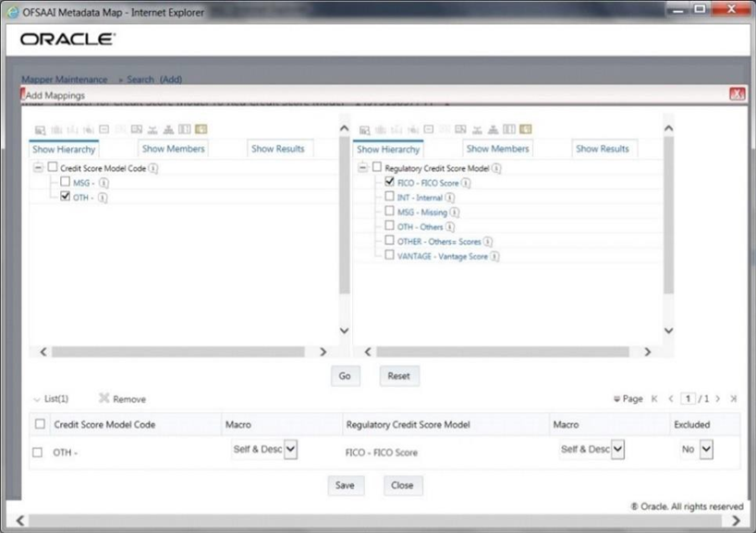Click the search icon in left pane toolbar
The width and height of the screenshot is (756, 533).
click(40, 129)
